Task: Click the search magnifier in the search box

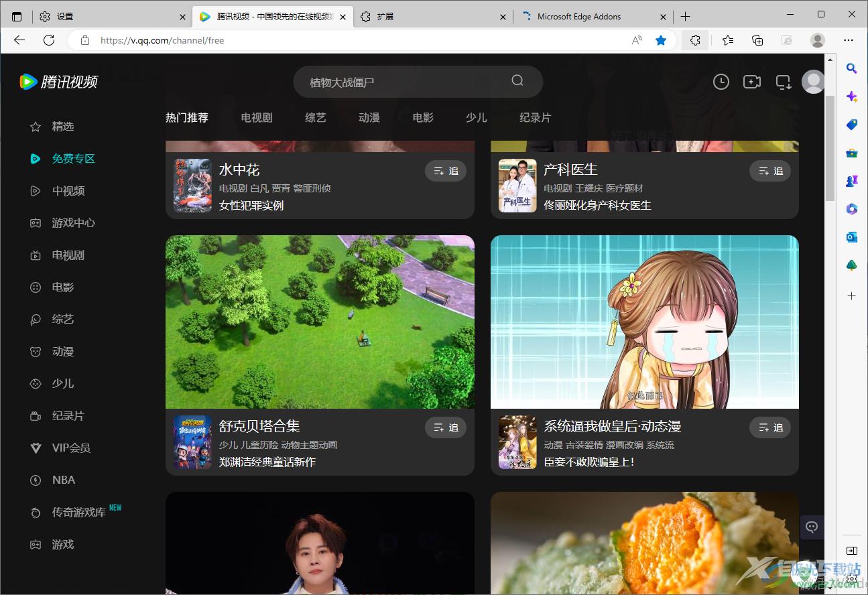Action: coord(517,80)
